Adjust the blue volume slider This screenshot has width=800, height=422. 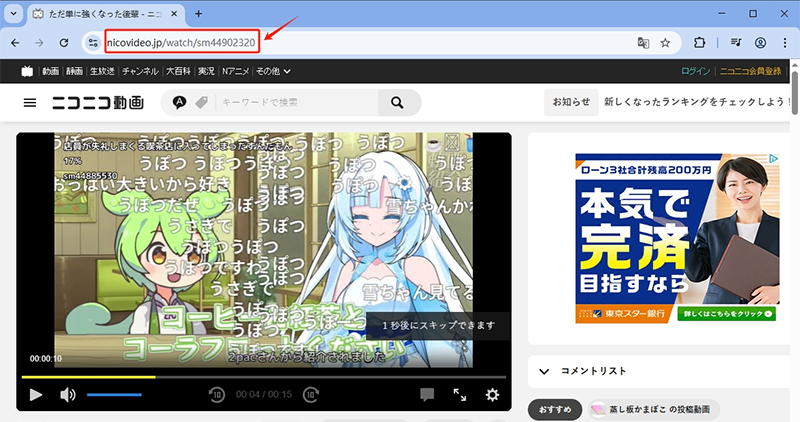click(114, 395)
